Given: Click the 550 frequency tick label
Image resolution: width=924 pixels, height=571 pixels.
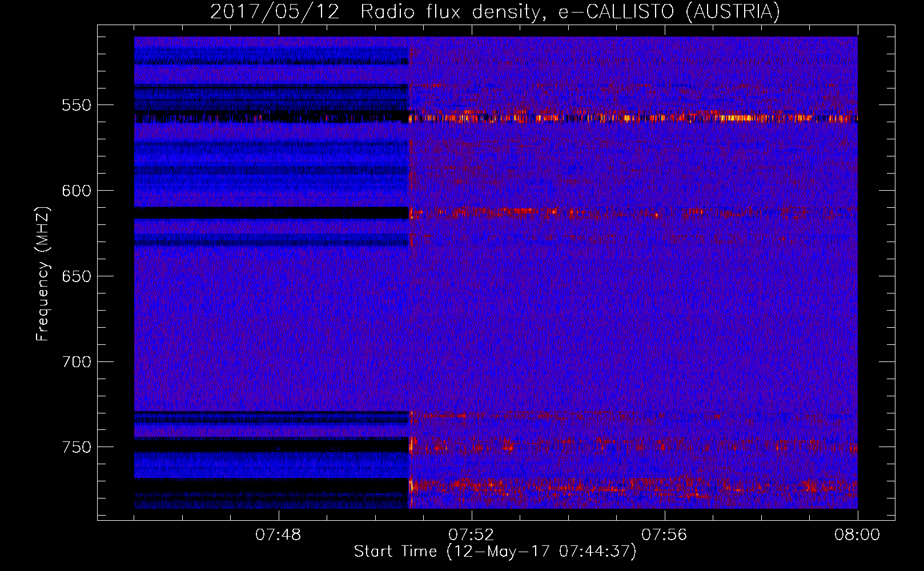Looking at the screenshot, I should point(77,106).
